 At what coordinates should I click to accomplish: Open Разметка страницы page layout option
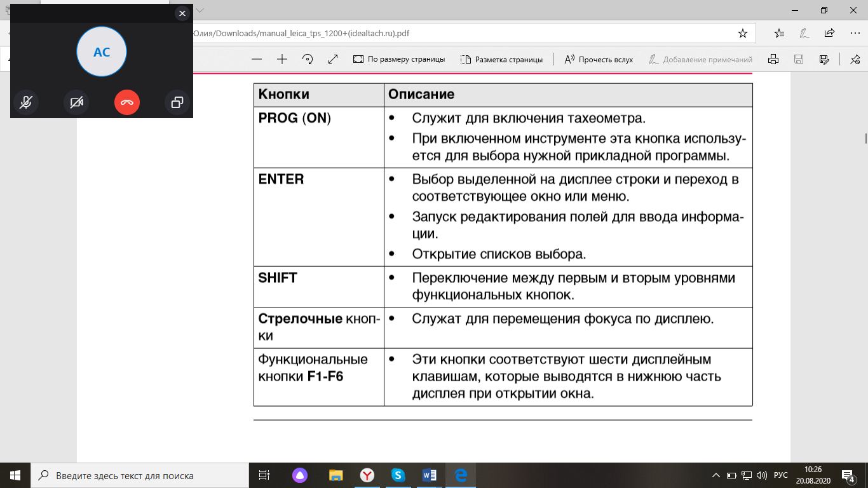point(501,59)
